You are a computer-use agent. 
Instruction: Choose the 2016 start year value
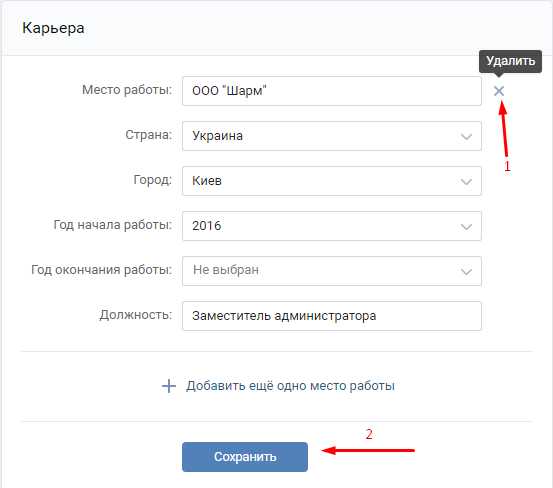click(207, 226)
